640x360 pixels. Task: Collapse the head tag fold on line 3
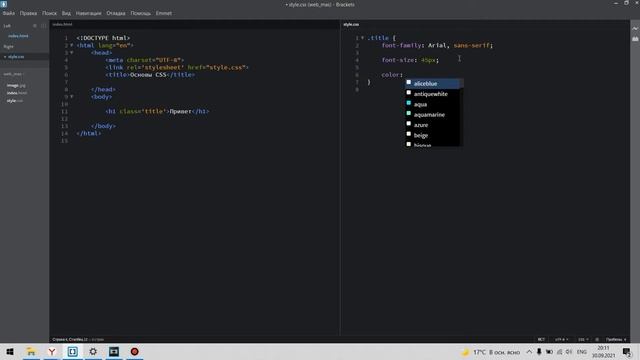coord(71,53)
